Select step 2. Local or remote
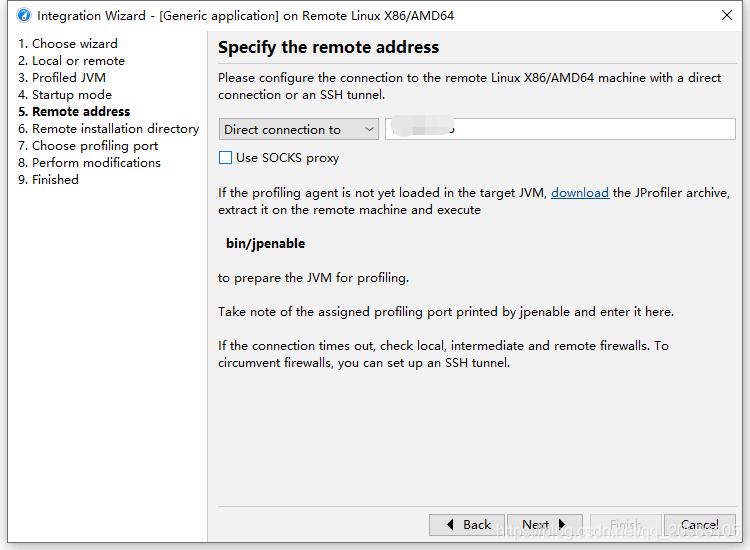The width and height of the screenshot is (750, 550). tap(71, 61)
